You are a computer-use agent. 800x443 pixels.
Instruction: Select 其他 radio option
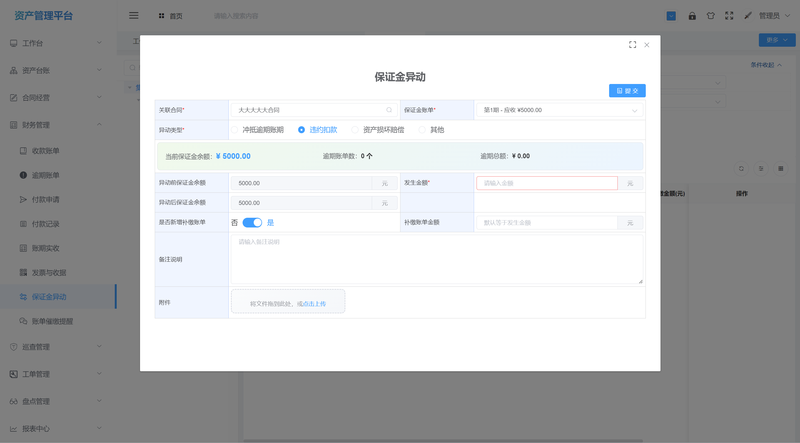click(422, 130)
